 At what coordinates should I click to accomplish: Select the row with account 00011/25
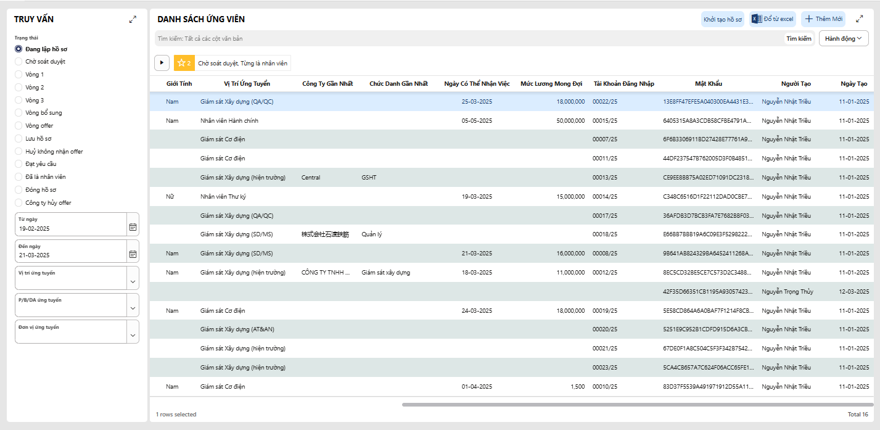pos(514,158)
